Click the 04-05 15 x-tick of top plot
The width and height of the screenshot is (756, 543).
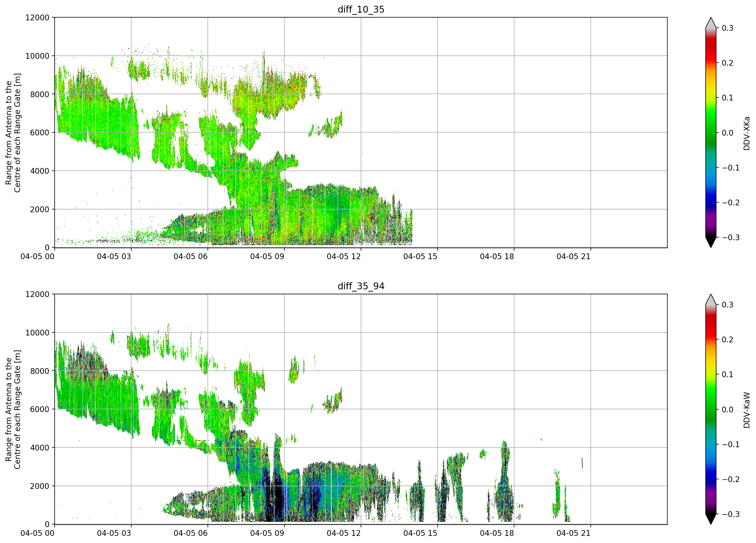tap(420, 256)
